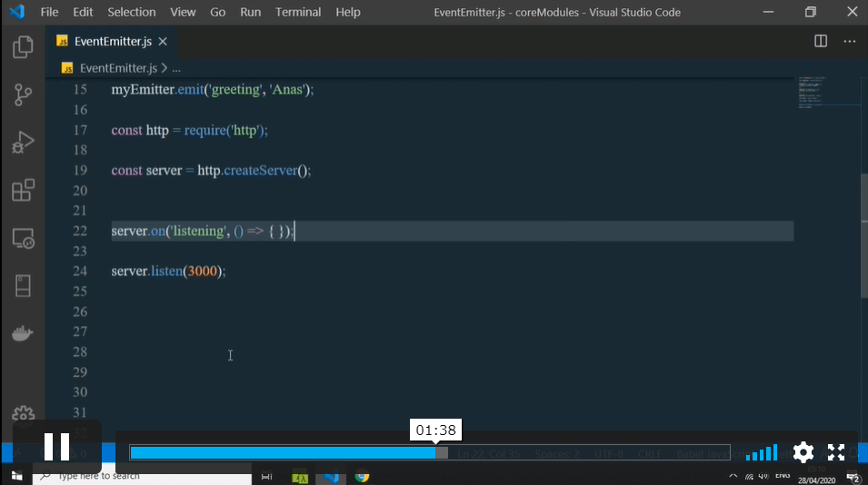Open the Run and Debug view
This screenshot has height=485, width=868.
pos(23,142)
